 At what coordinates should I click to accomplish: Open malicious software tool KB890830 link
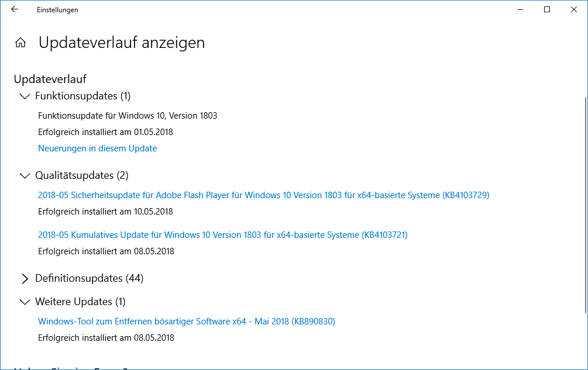(x=187, y=321)
